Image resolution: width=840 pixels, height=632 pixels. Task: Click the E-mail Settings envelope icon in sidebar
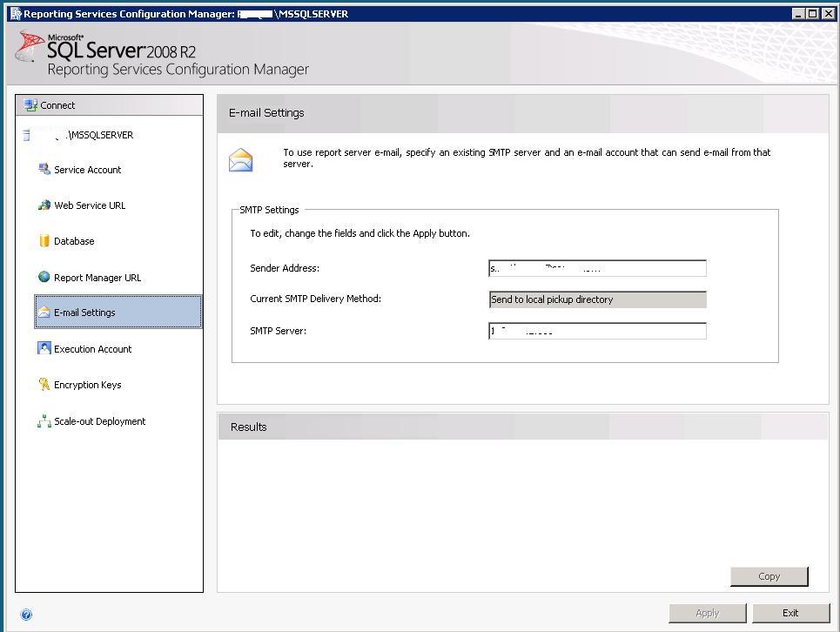click(44, 313)
